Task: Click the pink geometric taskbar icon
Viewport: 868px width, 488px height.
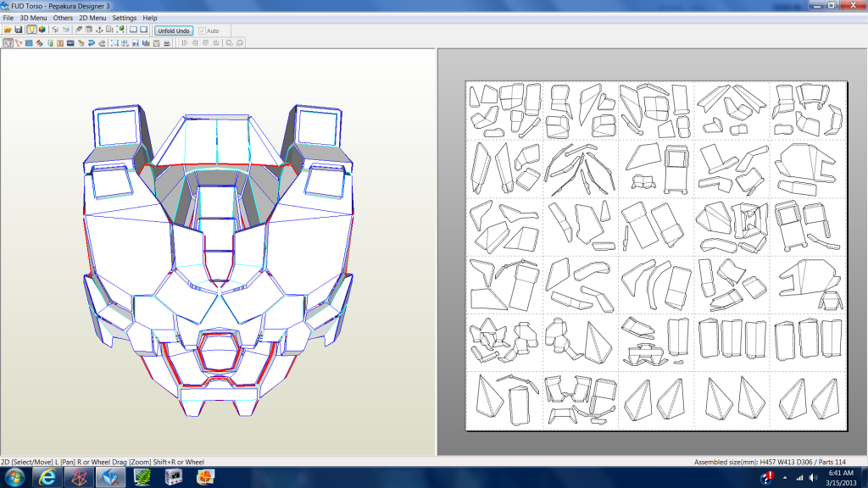Action: tap(79, 477)
